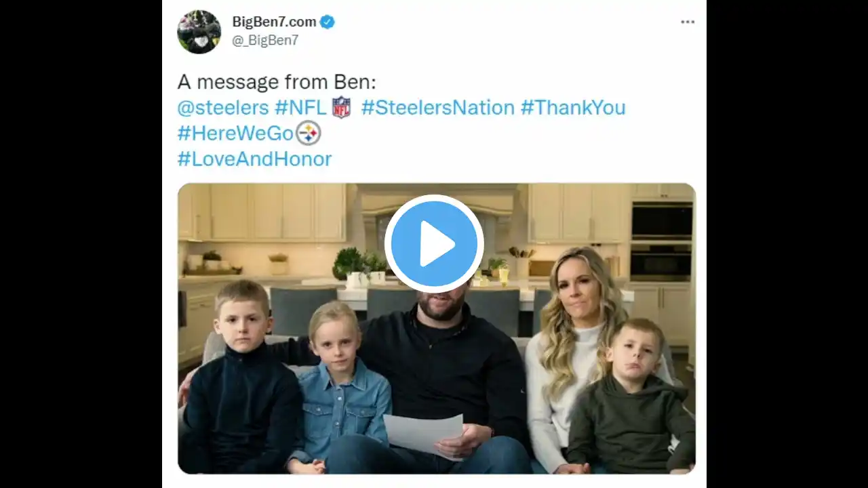868x488 pixels.
Task: Open the @steelers mention link
Action: [223, 108]
